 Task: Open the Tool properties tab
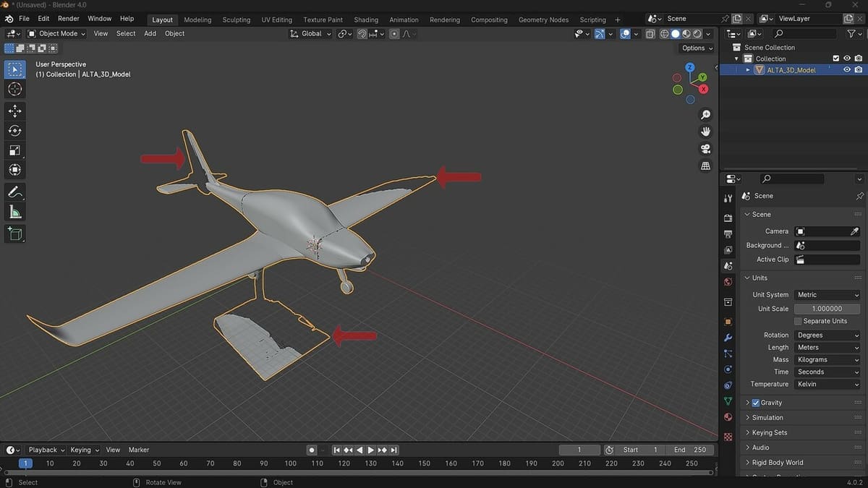tap(728, 199)
